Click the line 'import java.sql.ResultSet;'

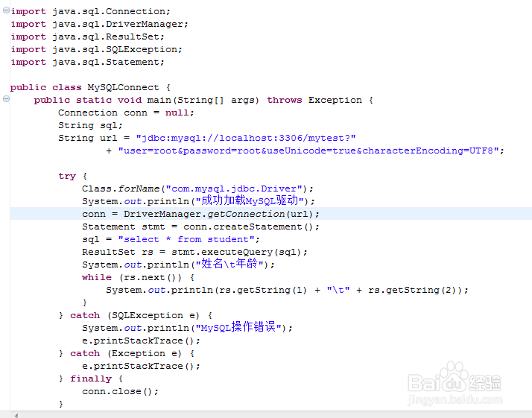click(x=87, y=37)
